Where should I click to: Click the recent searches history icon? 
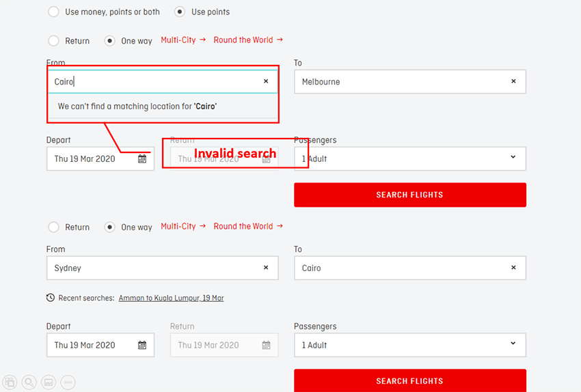(51, 298)
